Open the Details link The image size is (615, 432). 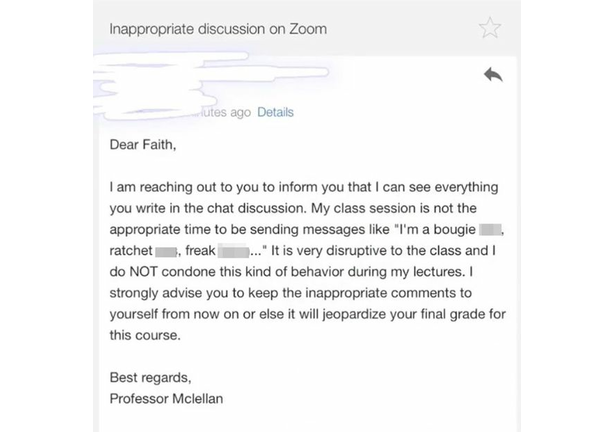tap(275, 112)
